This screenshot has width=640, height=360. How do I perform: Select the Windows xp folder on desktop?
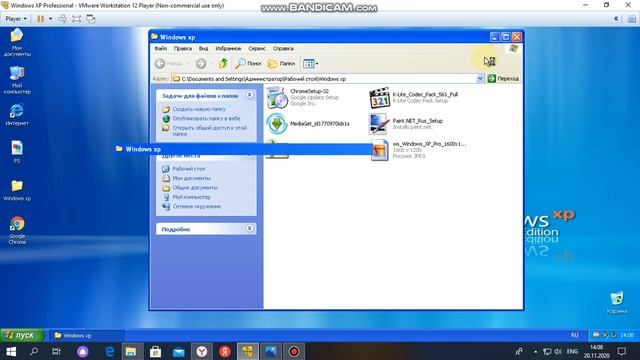tap(17, 190)
